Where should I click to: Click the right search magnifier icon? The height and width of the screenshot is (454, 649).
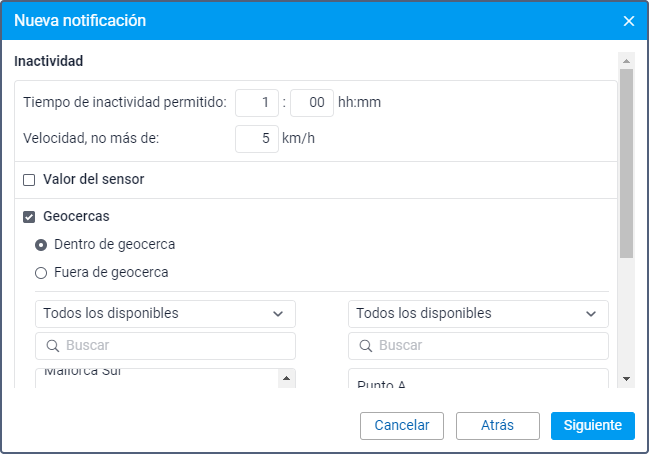364,346
